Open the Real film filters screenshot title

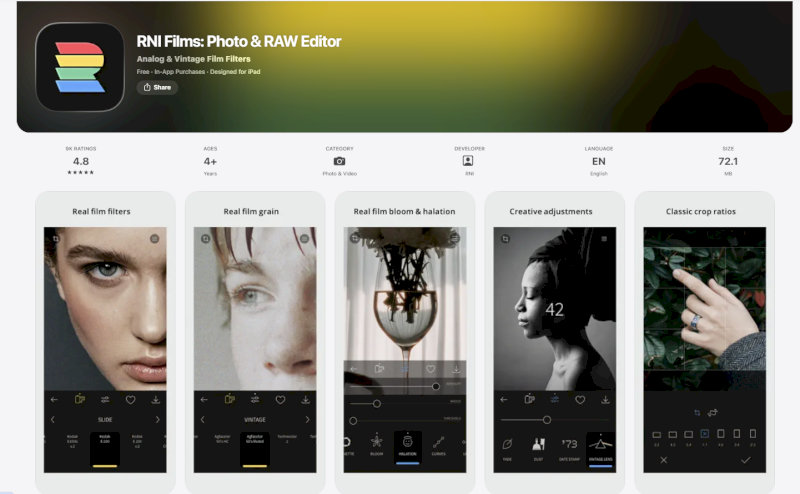101,211
